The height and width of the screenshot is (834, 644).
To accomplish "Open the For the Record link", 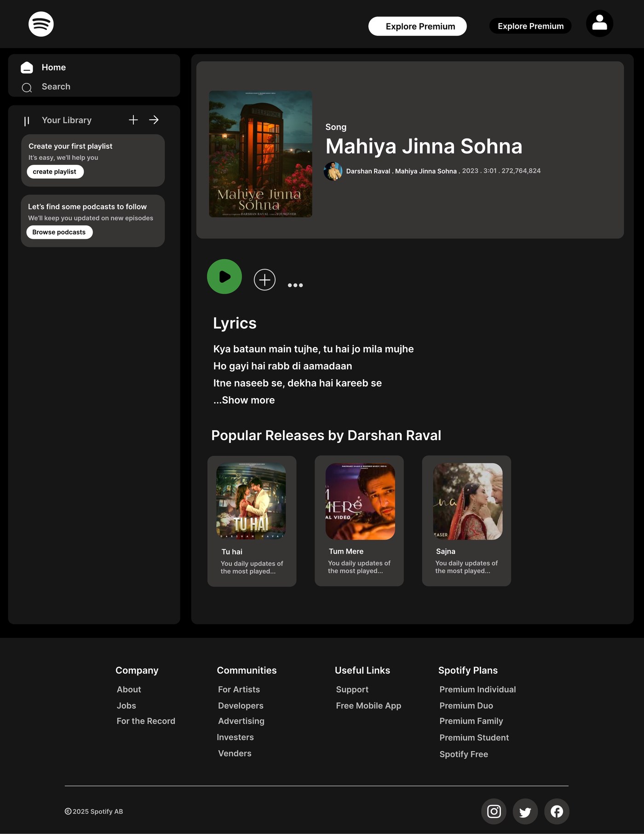I will [146, 721].
